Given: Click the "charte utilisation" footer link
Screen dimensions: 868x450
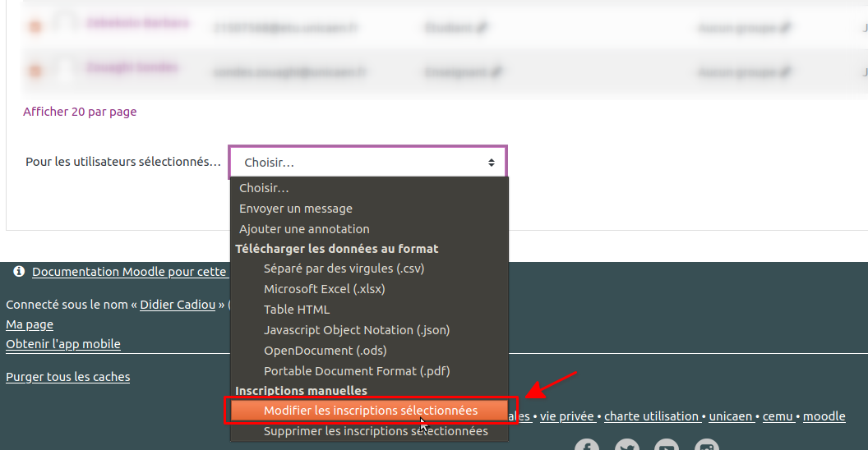Looking at the screenshot, I should coord(652,416).
